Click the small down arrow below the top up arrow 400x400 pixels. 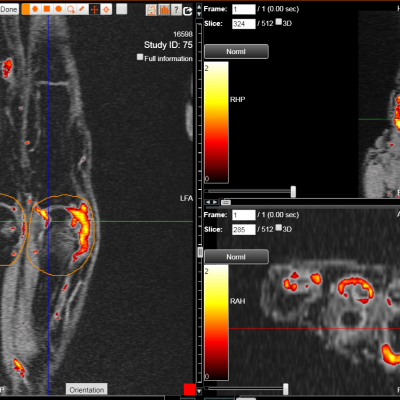click(x=199, y=14)
